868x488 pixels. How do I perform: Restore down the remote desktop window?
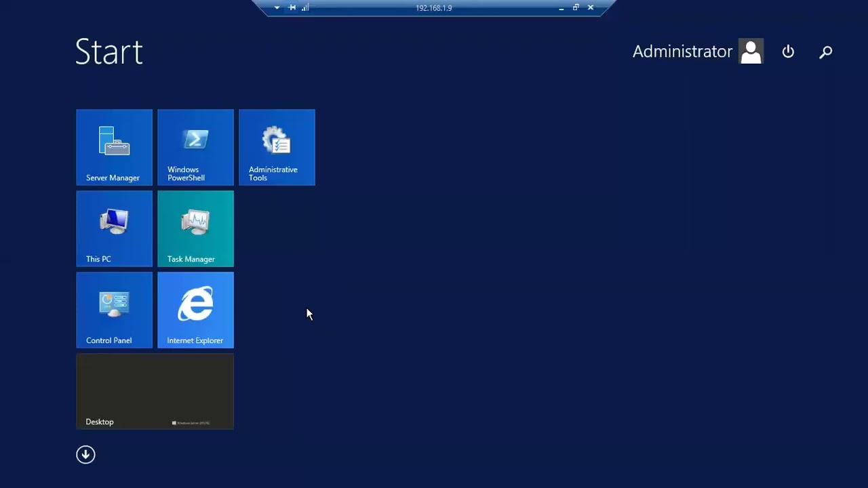pyautogui.click(x=576, y=7)
